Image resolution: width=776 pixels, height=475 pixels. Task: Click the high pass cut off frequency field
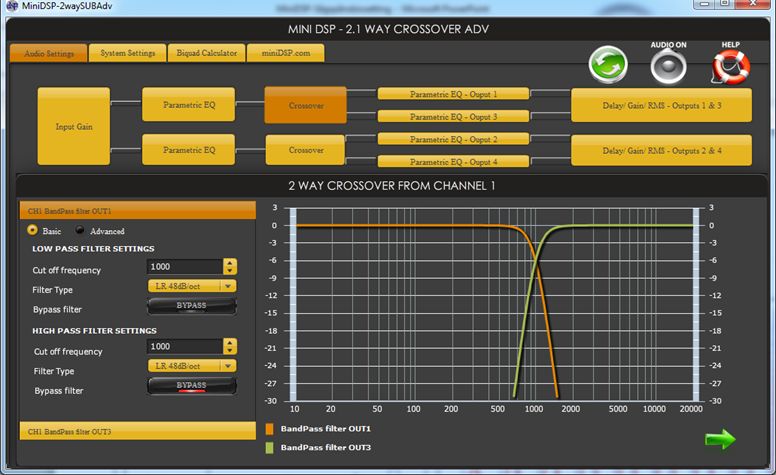coord(185,346)
